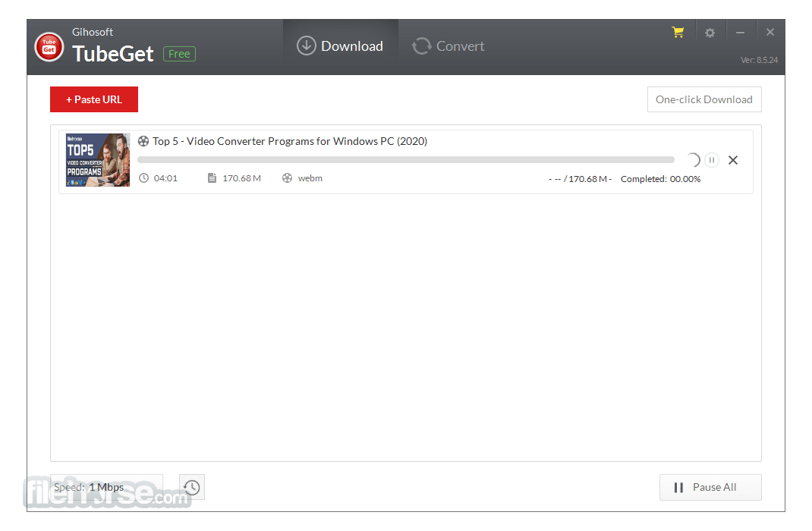This screenshot has width=812, height=531.
Task: Switch to the Download tab
Action: 340,46
